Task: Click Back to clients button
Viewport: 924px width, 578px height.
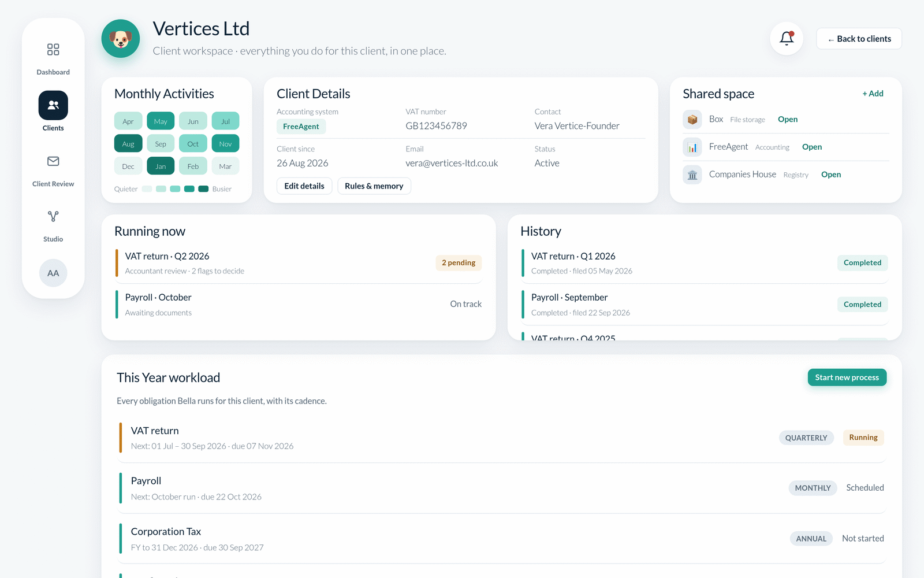Action: coord(859,39)
